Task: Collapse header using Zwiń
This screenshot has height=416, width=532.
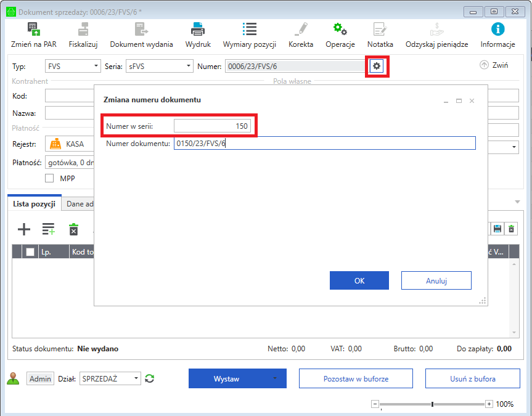Action: coord(494,65)
